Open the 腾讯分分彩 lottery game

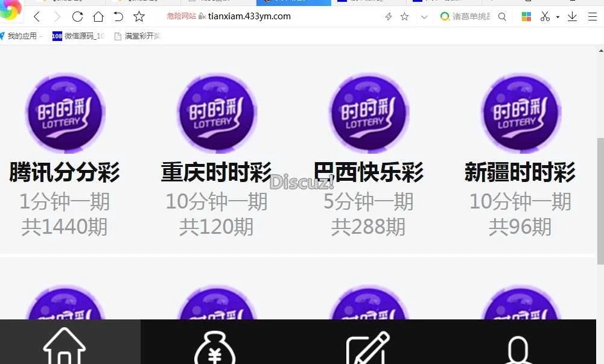tap(65, 172)
